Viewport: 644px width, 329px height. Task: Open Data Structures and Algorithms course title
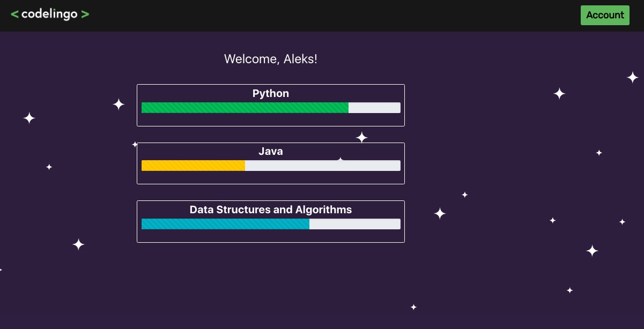[x=271, y=210]
